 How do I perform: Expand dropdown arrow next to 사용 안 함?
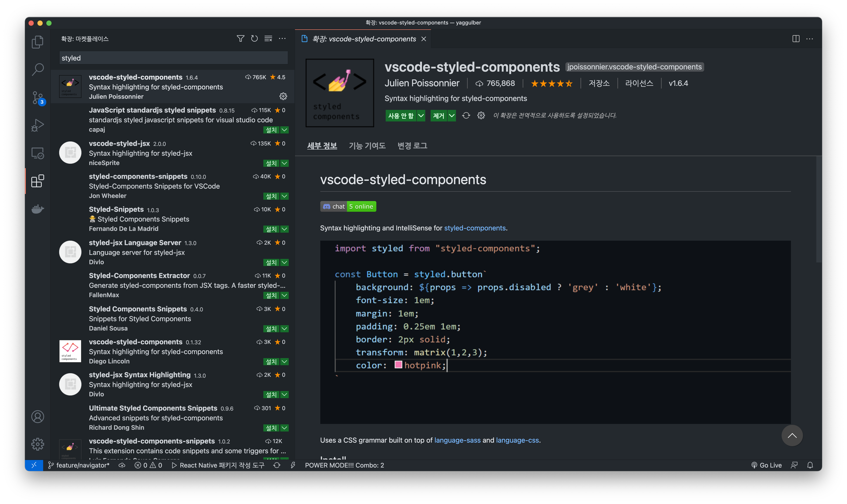421,116
